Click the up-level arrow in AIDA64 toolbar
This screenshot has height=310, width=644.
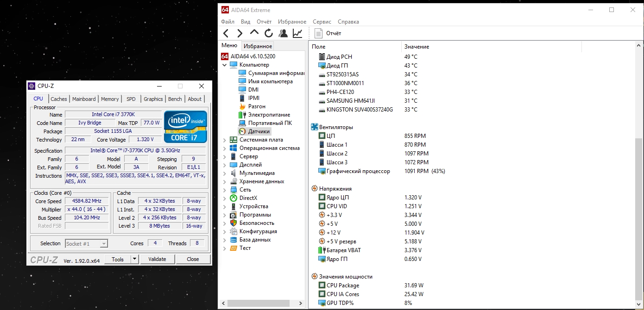click(254, 33)
